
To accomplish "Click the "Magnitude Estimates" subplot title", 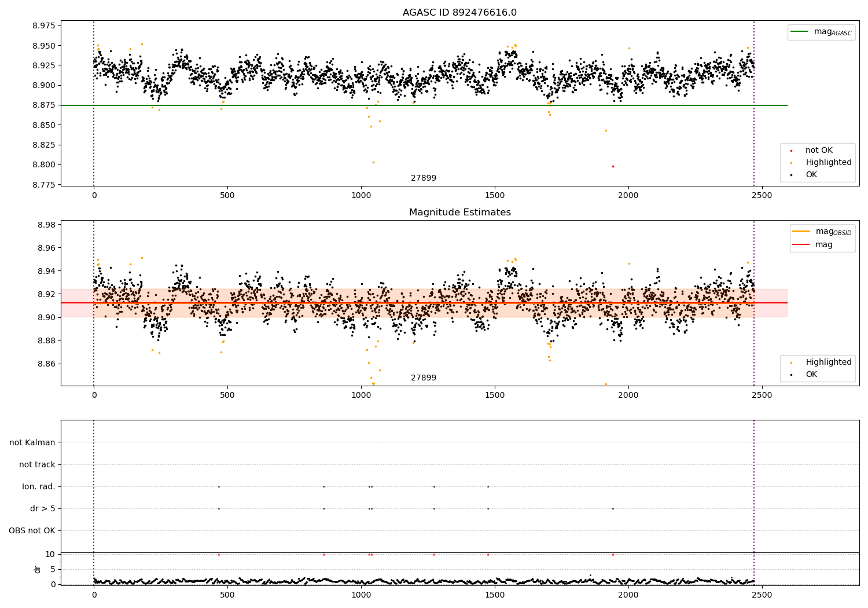I will (x=459, y=213).
